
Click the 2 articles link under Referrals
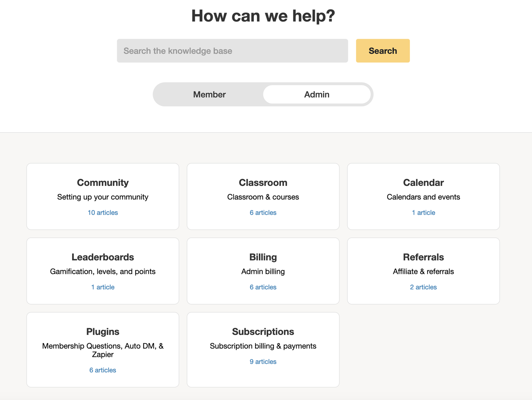pos(423,287)
